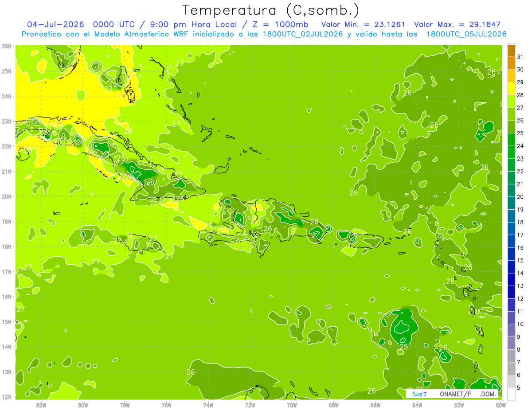Click the '19N' latitude axis label
The height and width of the screenshot is (411, 532).
click(6, 221)
